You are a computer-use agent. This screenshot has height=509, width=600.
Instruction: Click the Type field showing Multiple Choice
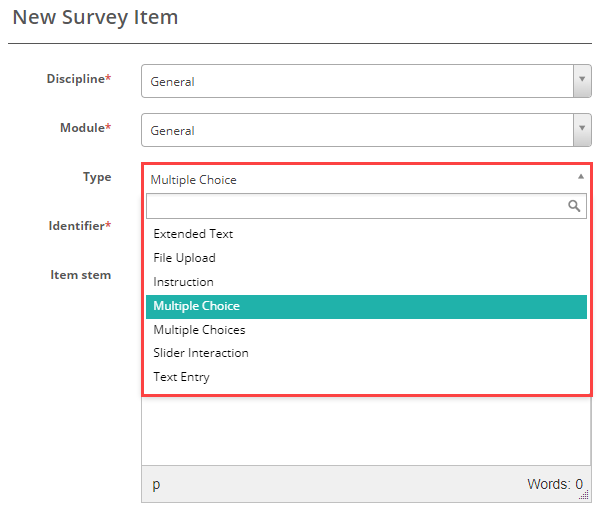[x=357, y=180]
